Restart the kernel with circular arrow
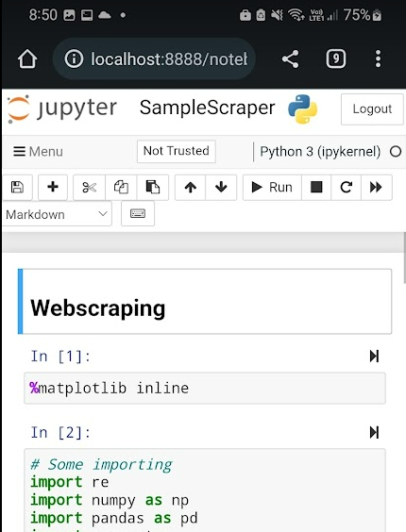Image resolution: width=406 pixels, height=532 pixels. [346, 188]
